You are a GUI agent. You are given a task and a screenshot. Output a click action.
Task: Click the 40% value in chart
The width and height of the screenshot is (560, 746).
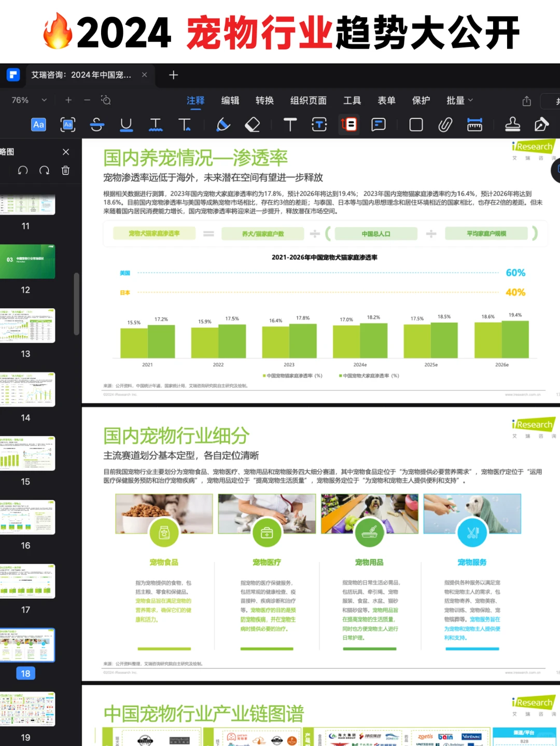515,292
